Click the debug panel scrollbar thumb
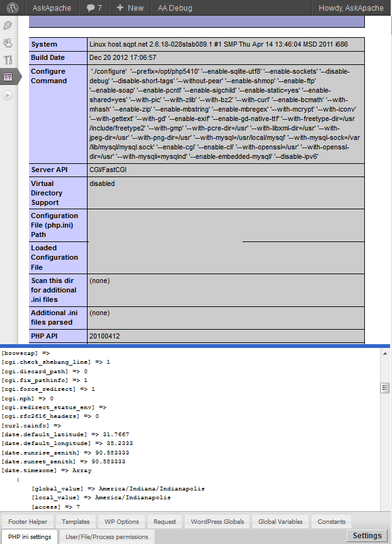This screenshot has width=392, height=544. [384, 388]
